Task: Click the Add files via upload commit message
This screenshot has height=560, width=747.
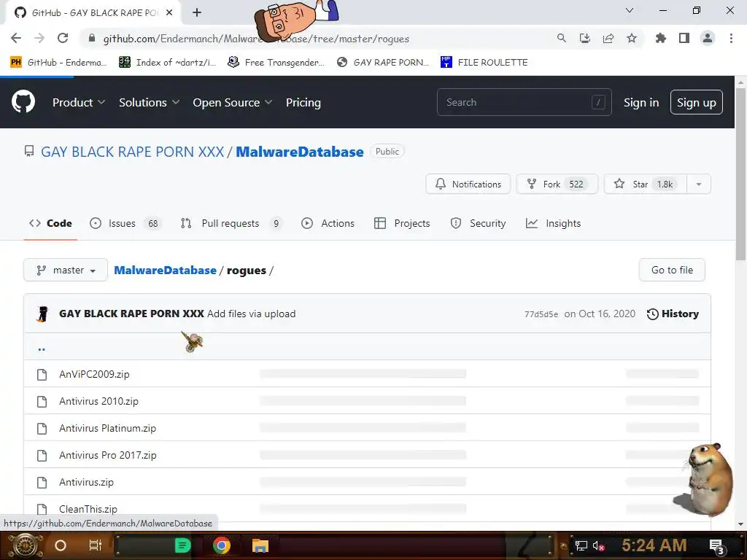Action: (x=252, y=314)
